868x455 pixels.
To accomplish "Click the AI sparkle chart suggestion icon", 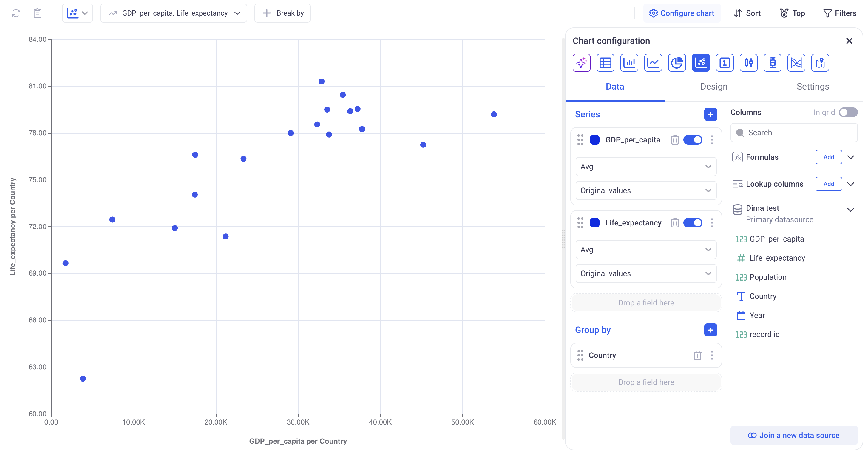I will tap(581, 63).
